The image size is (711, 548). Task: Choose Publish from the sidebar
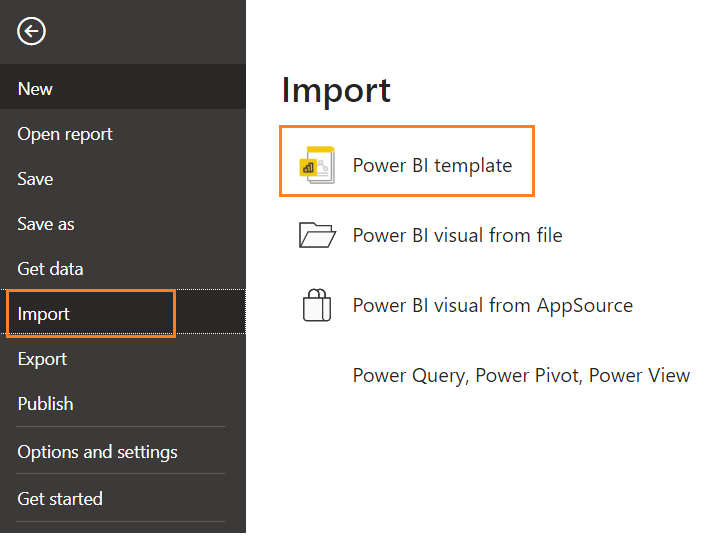pos(45,404)
